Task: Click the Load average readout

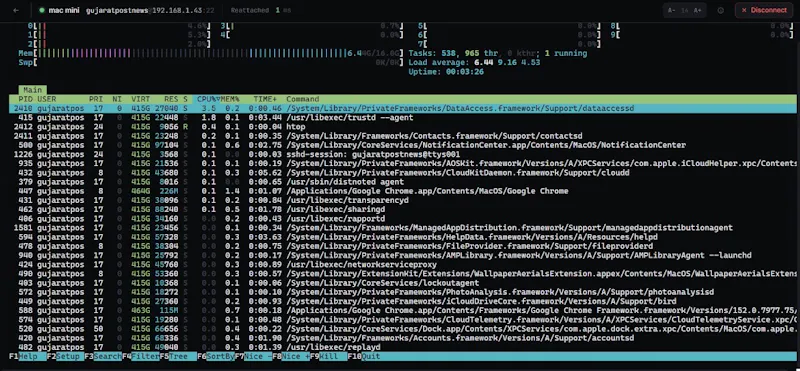Action: pos(474,62)
